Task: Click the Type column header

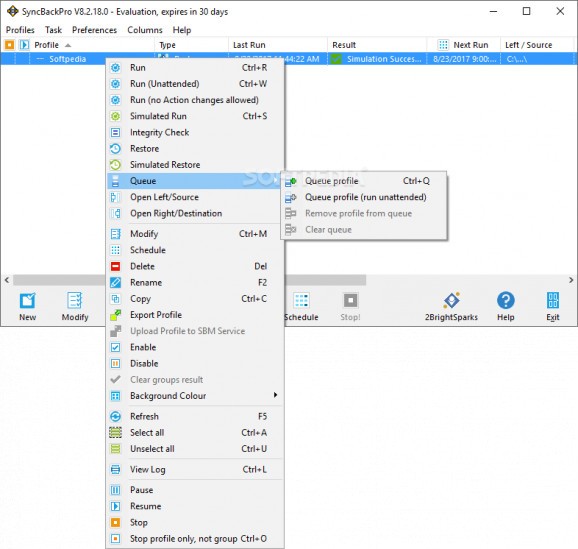Action: coord(191,45)
